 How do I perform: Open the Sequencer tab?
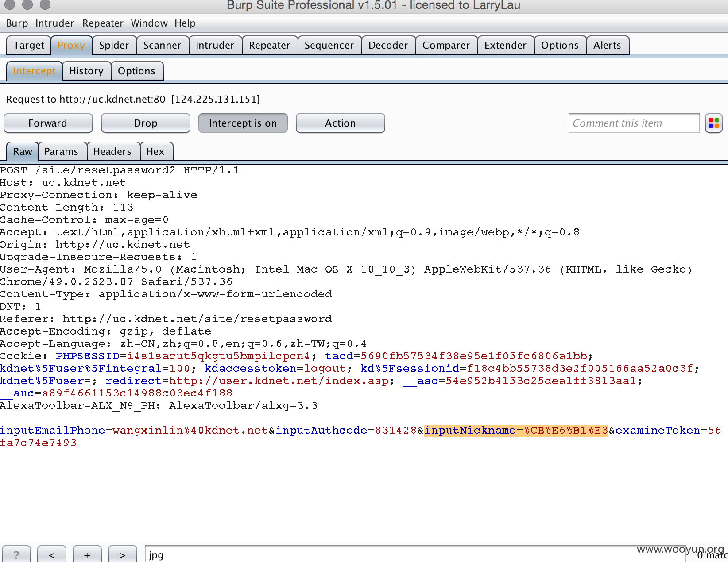click(x=329, y=45)
